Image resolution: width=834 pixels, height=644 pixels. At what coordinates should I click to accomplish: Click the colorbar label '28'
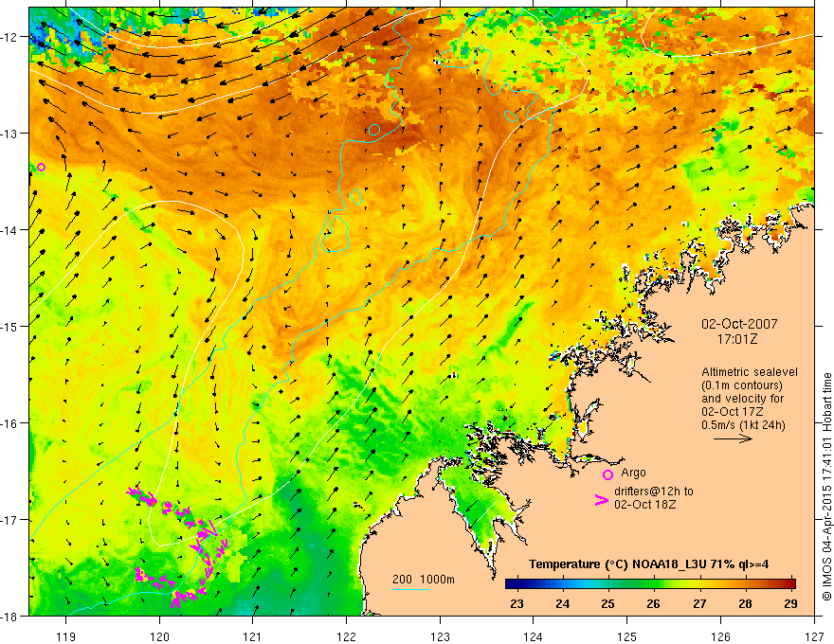[745, 603]
